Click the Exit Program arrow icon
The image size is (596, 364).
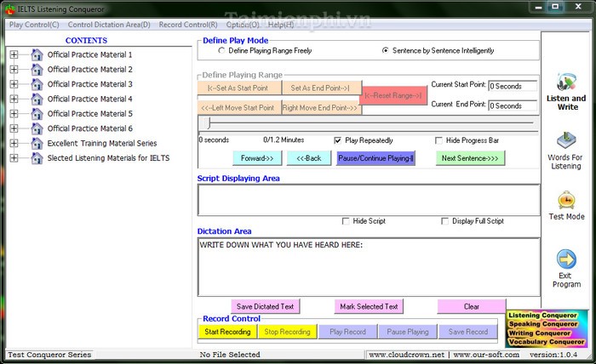(x=566, y=259)
